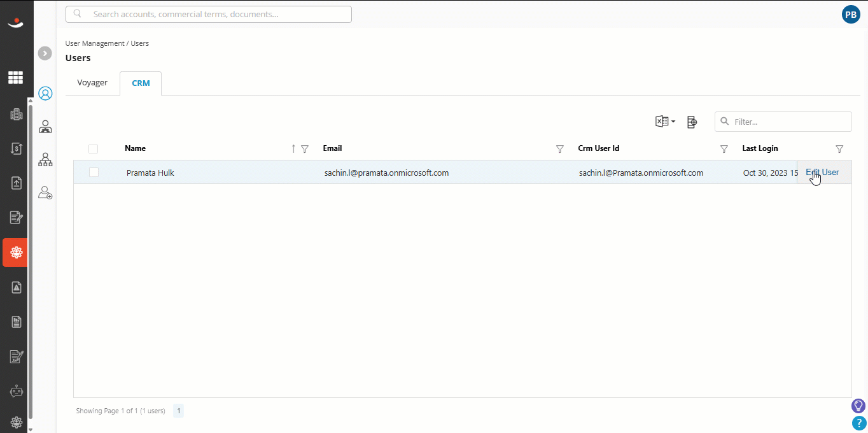This screenshot has width=868, height=433.
Task: Click the Oct 30, 2023 login cell
Action: click(x=770, y=173)
